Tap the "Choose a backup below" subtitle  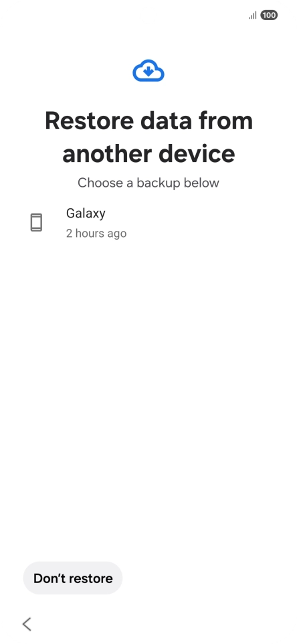[x=148, y=183]
